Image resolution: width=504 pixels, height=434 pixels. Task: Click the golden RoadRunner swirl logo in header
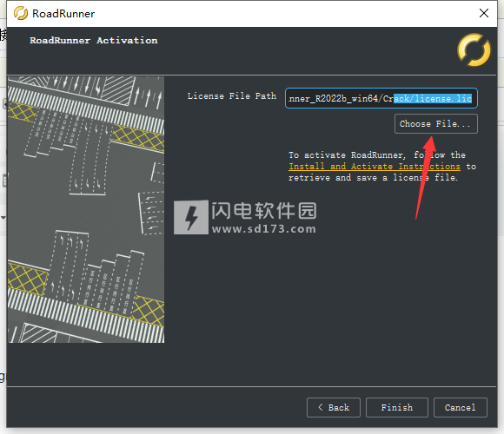pyautogui.click(x=474, y=50)
